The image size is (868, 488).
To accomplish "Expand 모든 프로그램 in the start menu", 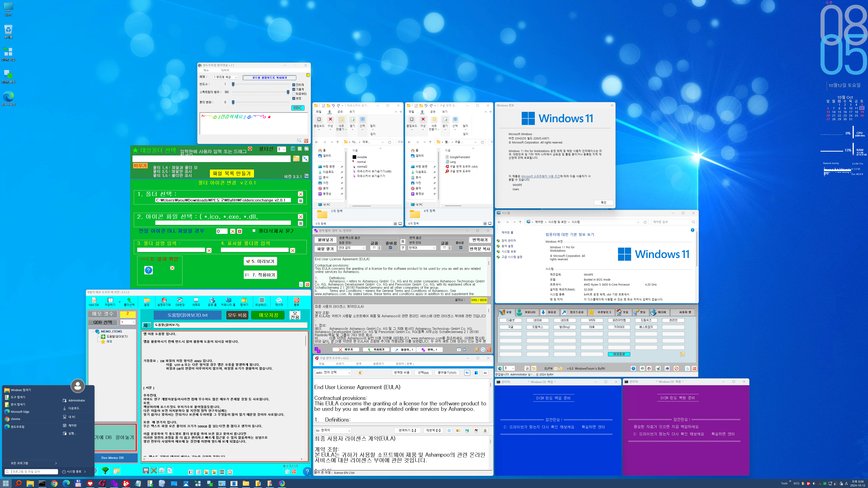I will tap(31, 463).
